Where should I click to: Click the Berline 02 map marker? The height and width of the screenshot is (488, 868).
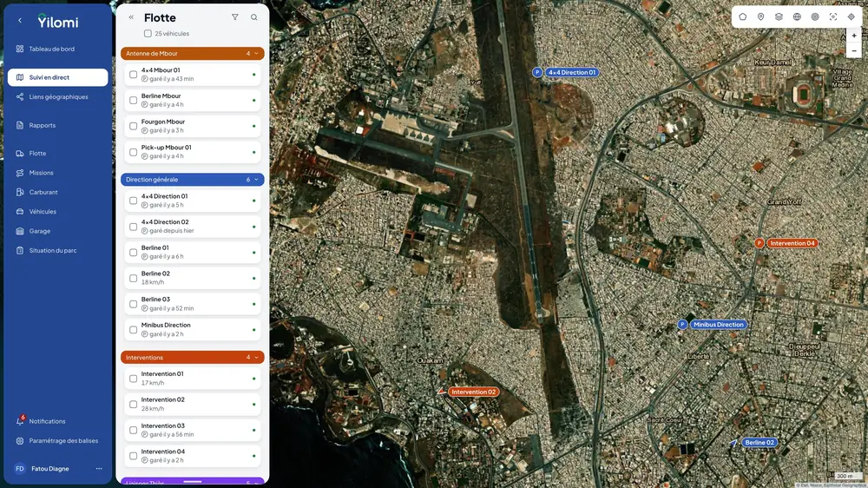pyautogui.click(x=754, y=443)
